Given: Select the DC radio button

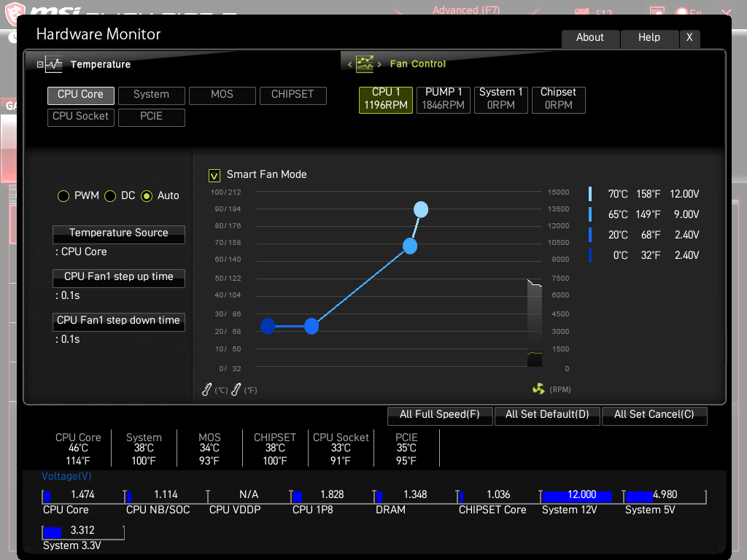Looking at the screenshot, I should pyautogui.click(x=110, y=196).
